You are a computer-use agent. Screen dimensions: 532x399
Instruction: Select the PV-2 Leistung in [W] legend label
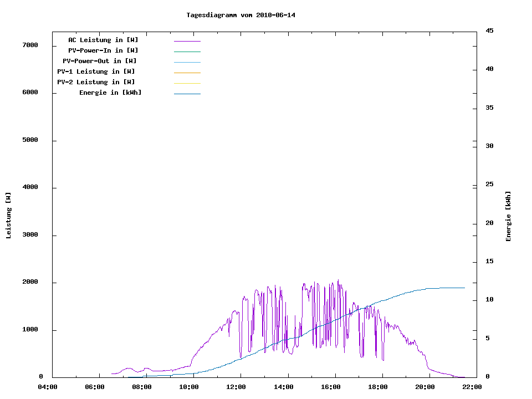(x=96, y=82)
